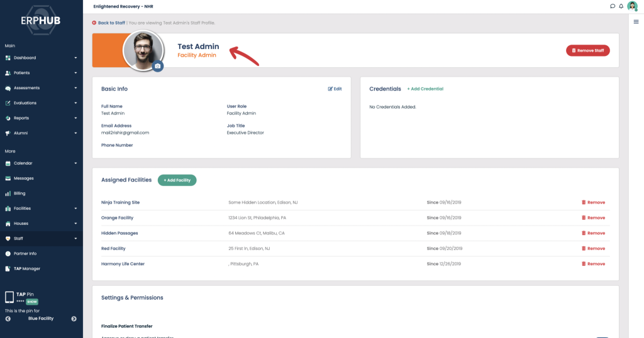Screen dimensions: 644x338
Task: Click the Harmony Life Center name
Action: (123, 264)
